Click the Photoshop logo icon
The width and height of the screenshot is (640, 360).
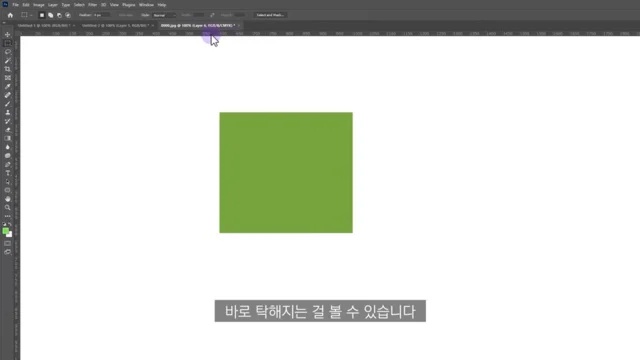pos(5,4)
